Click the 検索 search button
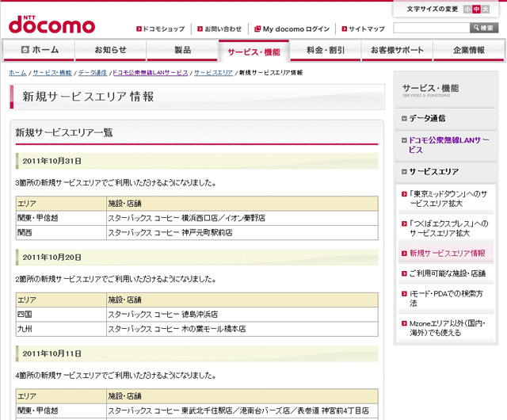Image resolution: width=507 pixels, height=420 pixels. click(x=484, y=29)
